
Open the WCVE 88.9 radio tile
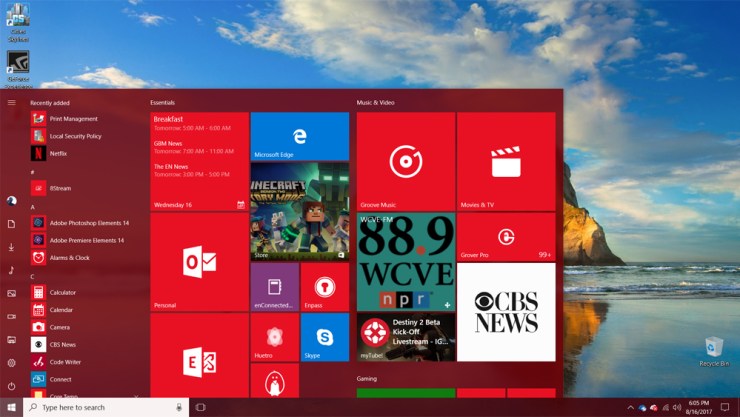406,262
